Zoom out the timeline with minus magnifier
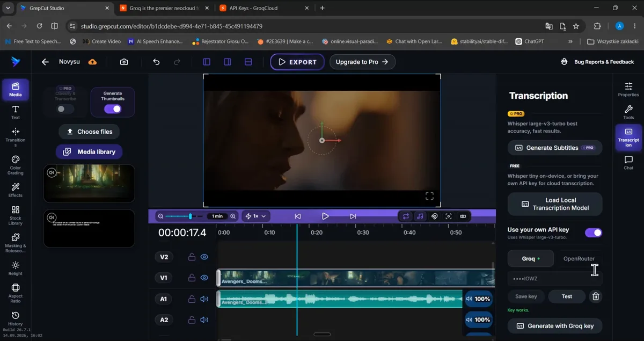 point(160,216)
